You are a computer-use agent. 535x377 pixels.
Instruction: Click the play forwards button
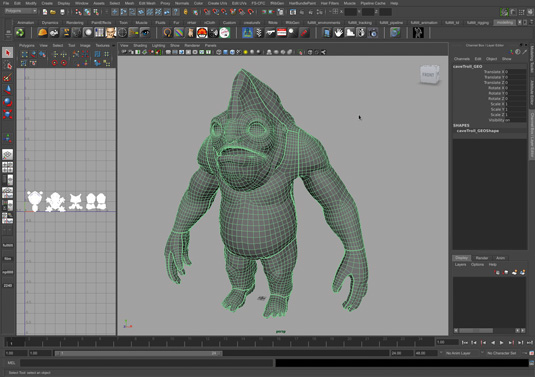(502, 343)
